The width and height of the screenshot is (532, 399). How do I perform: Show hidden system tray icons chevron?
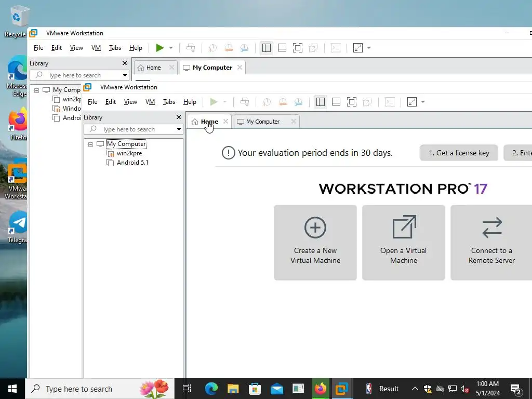415,389
